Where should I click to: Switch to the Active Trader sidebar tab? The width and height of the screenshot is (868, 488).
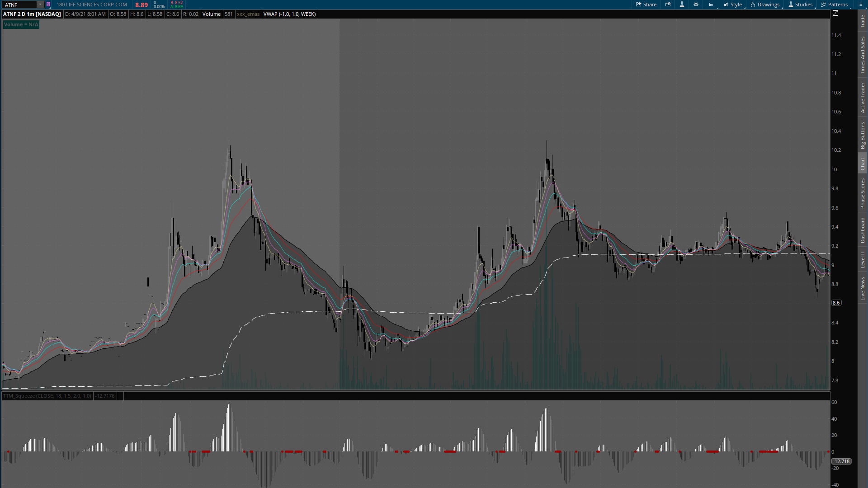pos(863,97)
